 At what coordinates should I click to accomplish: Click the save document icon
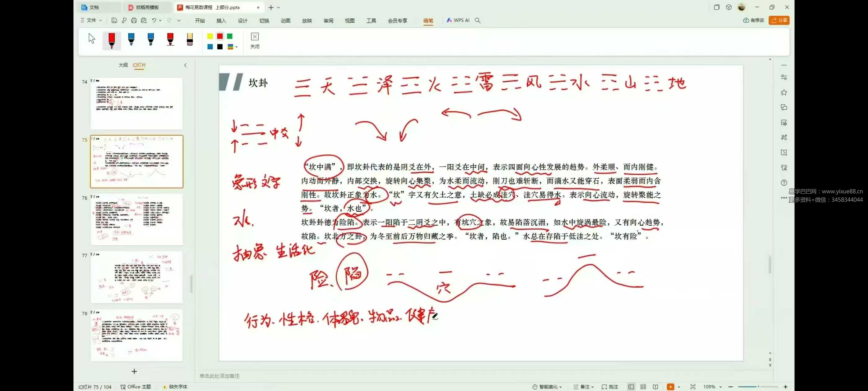[114, 20]
